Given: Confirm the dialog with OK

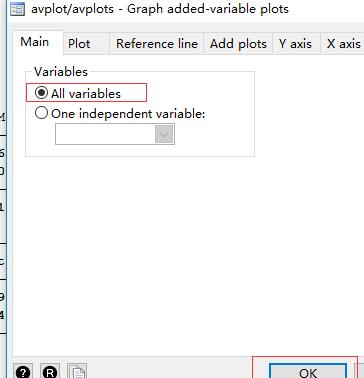Looking at the screenshot, I should pyautogui.click(x=308, y=371).
